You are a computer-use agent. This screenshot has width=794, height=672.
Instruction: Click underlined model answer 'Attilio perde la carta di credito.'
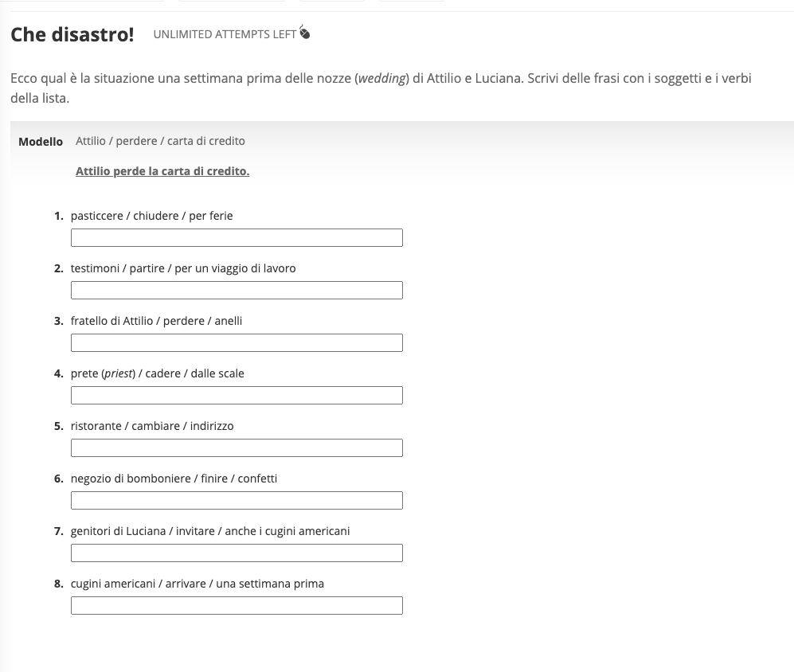pyautogui.click(x=162, y=171)
